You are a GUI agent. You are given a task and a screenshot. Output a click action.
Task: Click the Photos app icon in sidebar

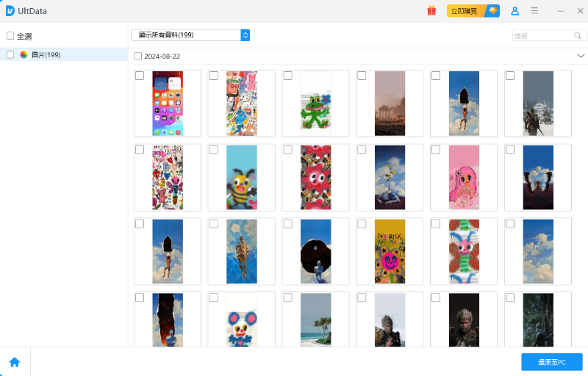coord(24,54)
